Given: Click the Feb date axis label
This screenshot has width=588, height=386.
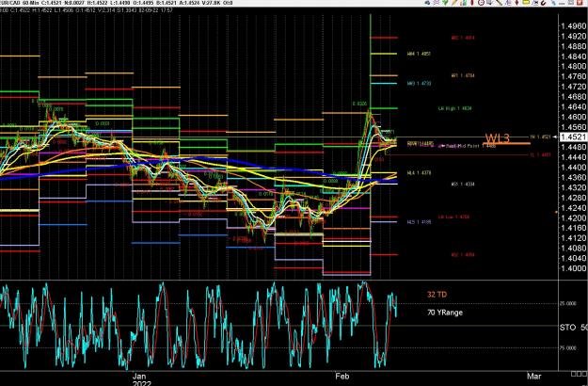Looking at the screenshot, I should point(342,376).
